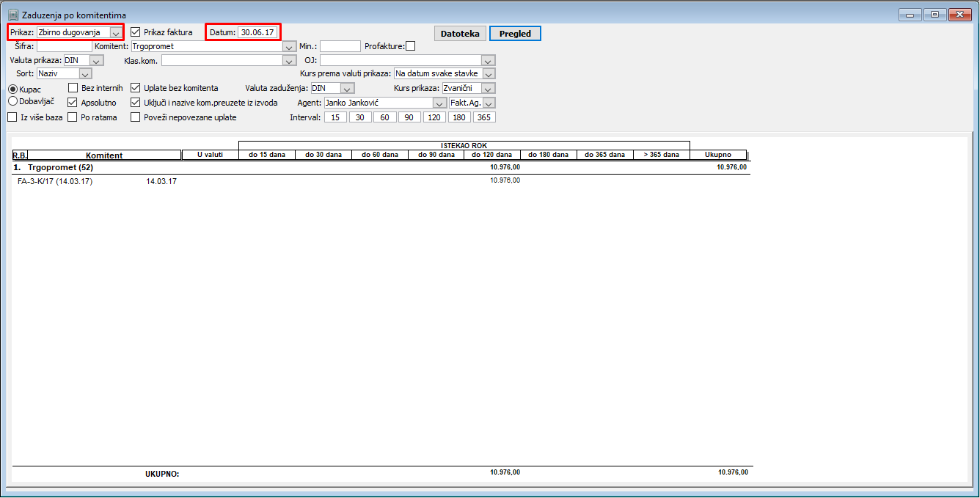Viewport: 980px width, 498px height.
Task: Click the Pregled button
Action: click(x=515, y=34)
